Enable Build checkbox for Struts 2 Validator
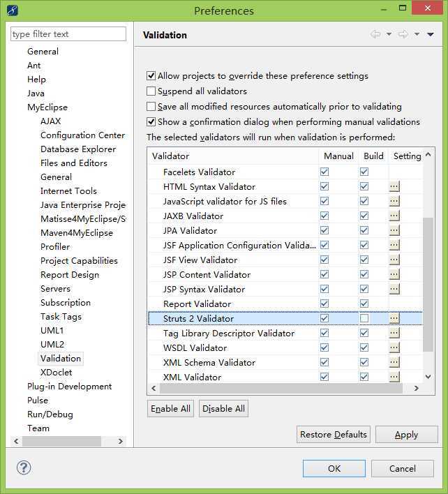The height and width of the screenshot is (494, 448). coord(364,318)
